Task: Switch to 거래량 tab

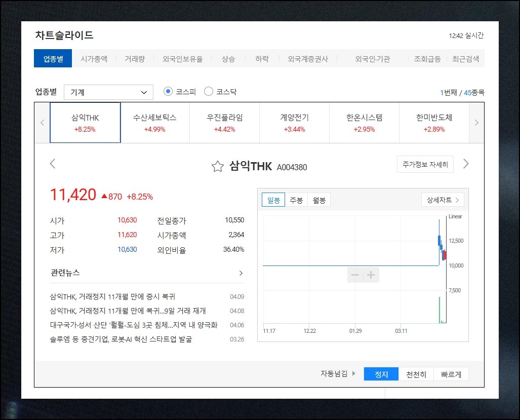Action: [135, 59]
